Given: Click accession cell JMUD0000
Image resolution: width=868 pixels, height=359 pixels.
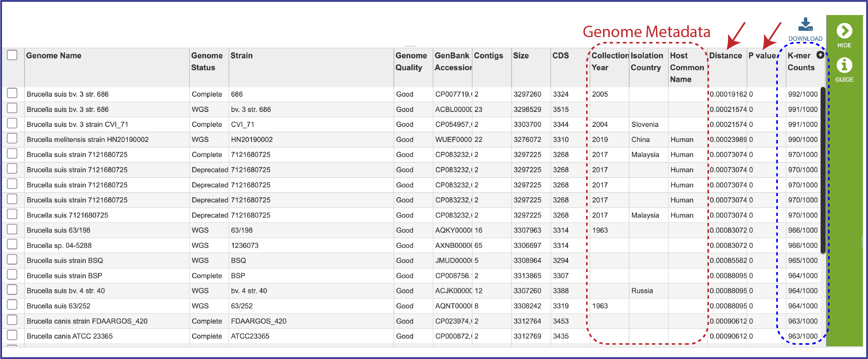Looking at the screenshot, I should 453,261.
